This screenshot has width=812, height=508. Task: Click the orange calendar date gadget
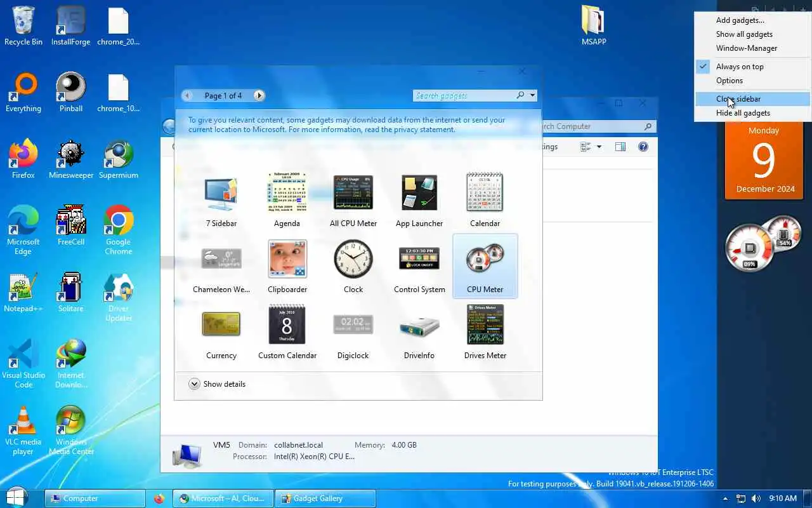pyautogui.click(x=764, y=161)
